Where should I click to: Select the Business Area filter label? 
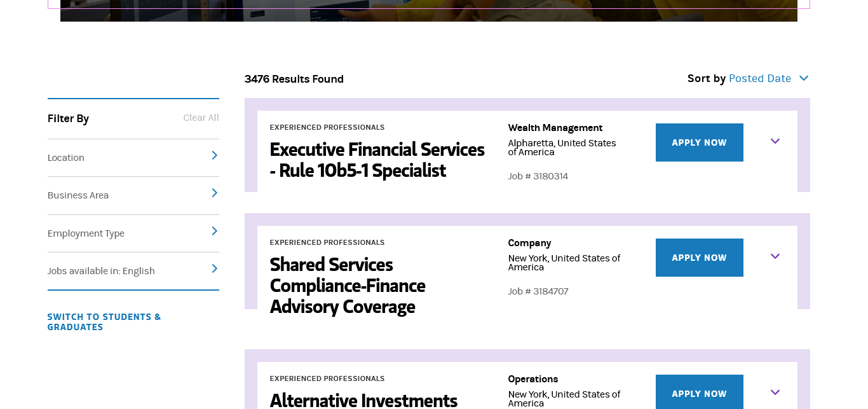(78, 195)
